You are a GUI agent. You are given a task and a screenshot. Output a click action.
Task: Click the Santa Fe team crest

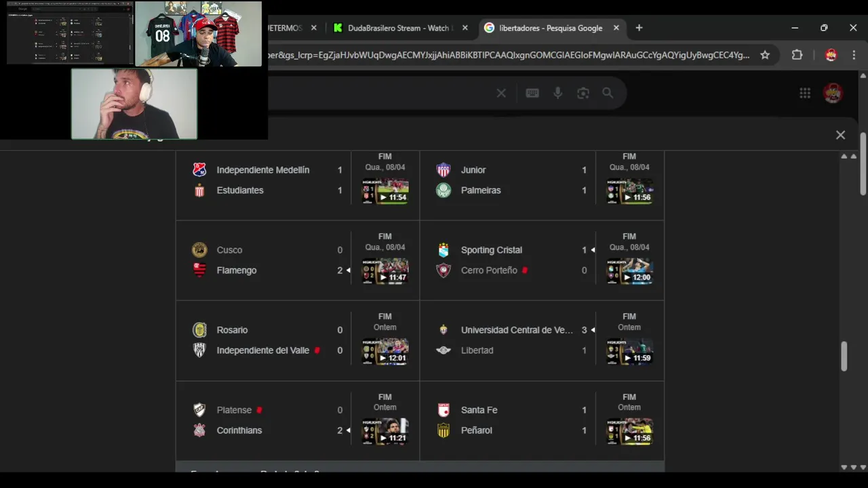coord(443,410)
